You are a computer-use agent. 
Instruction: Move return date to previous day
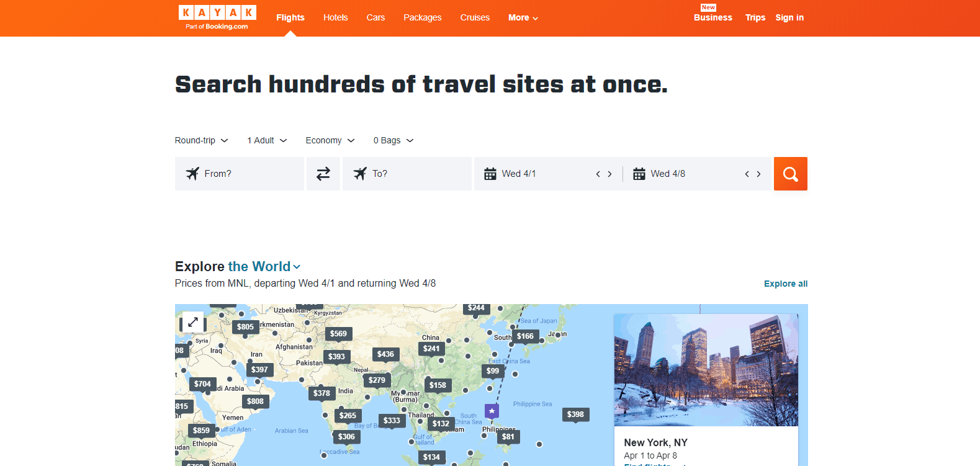[x=747, y=174]
